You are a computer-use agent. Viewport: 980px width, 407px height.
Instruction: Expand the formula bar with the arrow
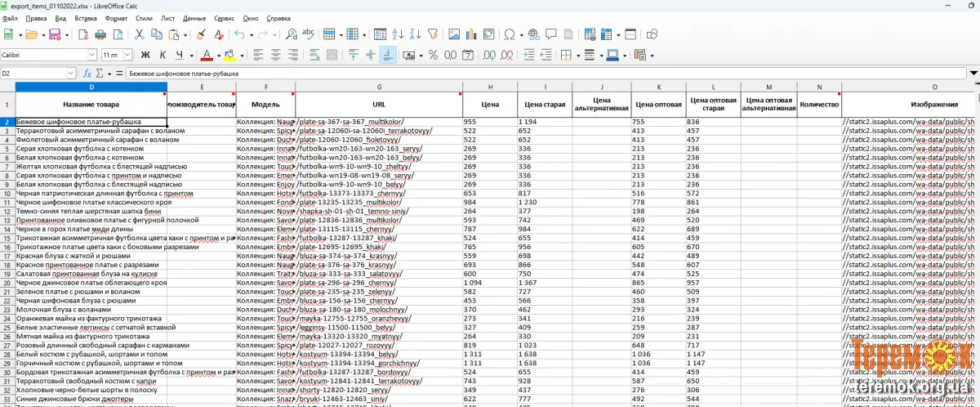click(973, 74)
